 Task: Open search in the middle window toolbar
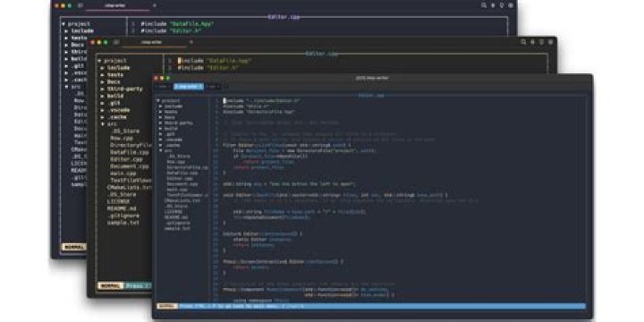click(x=523, y=42)
